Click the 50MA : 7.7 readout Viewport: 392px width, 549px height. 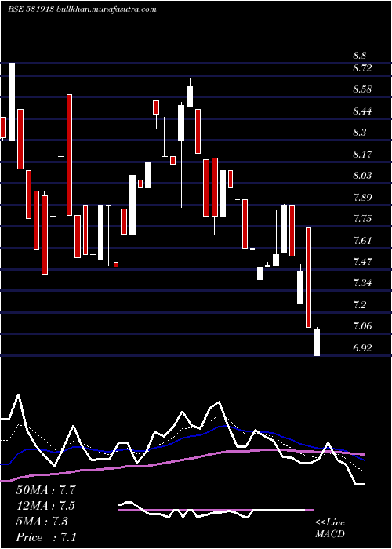point(45,490)
